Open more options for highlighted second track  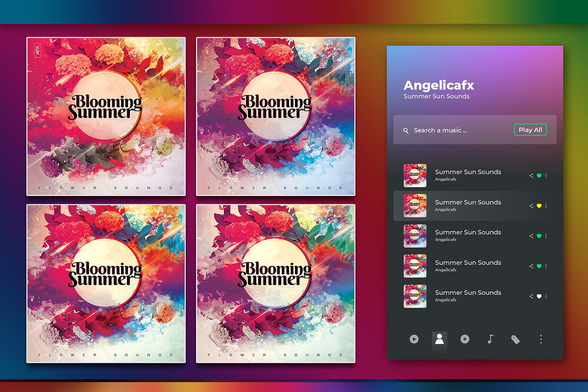546,206
